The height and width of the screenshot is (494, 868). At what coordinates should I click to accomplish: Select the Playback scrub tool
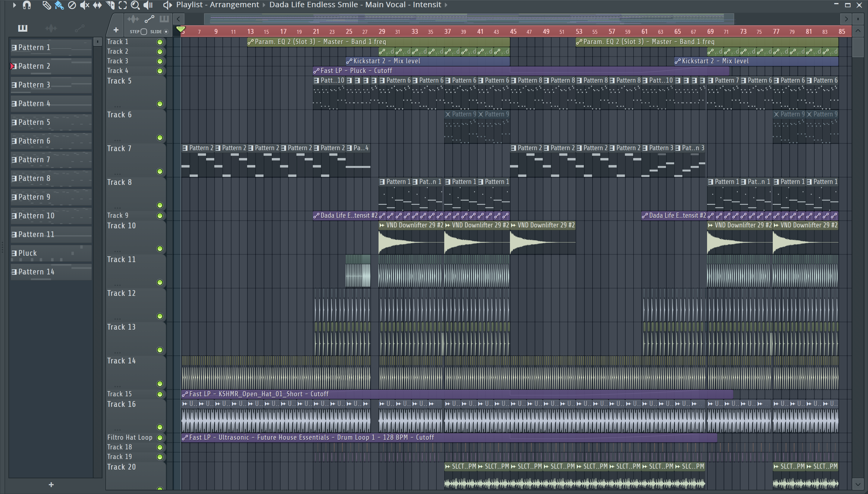148,5
